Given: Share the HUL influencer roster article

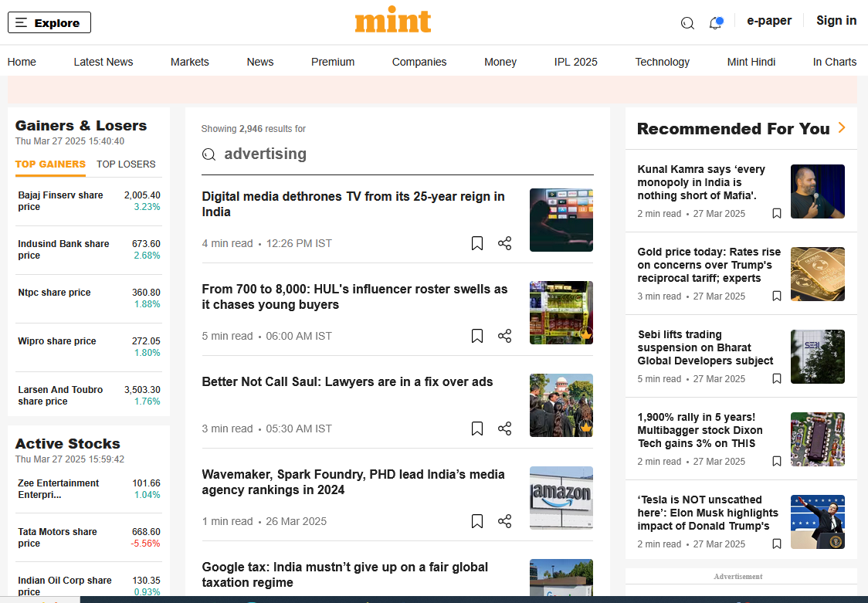Looking at the screenshot, I should pos(504,336).
